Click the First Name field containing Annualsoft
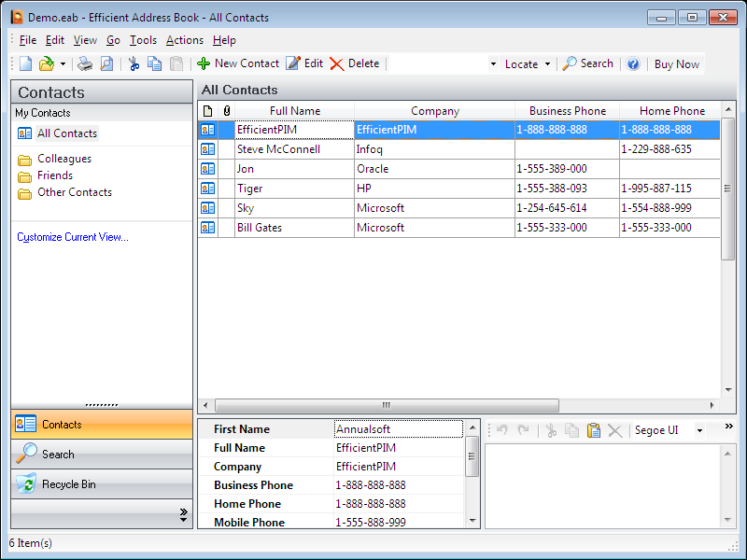This screenshot has width=747, height=560. 398,429
